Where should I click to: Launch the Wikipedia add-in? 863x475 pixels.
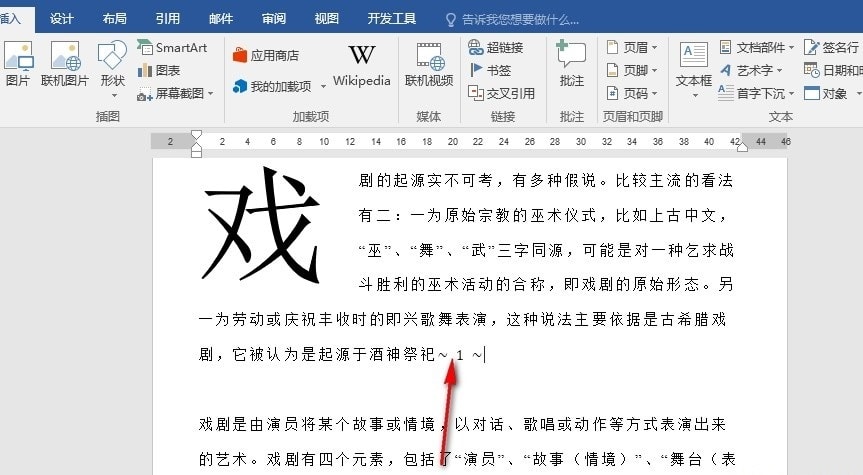coord(362,65)
